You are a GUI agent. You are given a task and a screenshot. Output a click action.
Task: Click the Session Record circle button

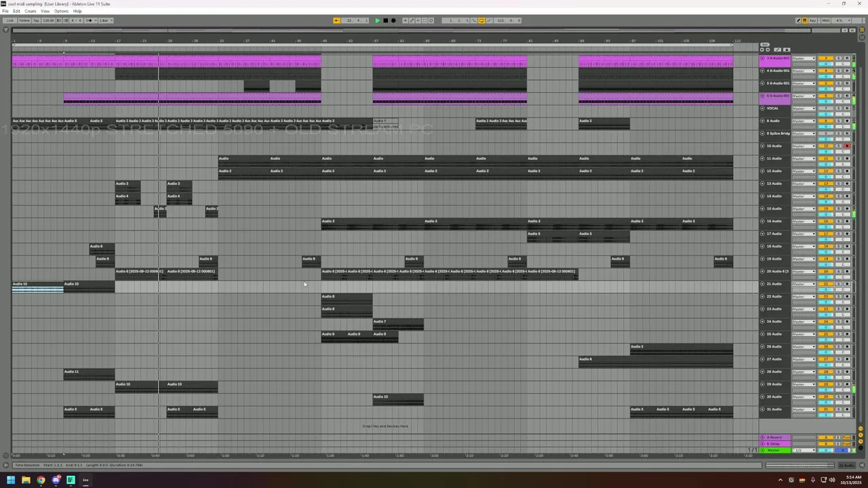[x=431, y=20]
